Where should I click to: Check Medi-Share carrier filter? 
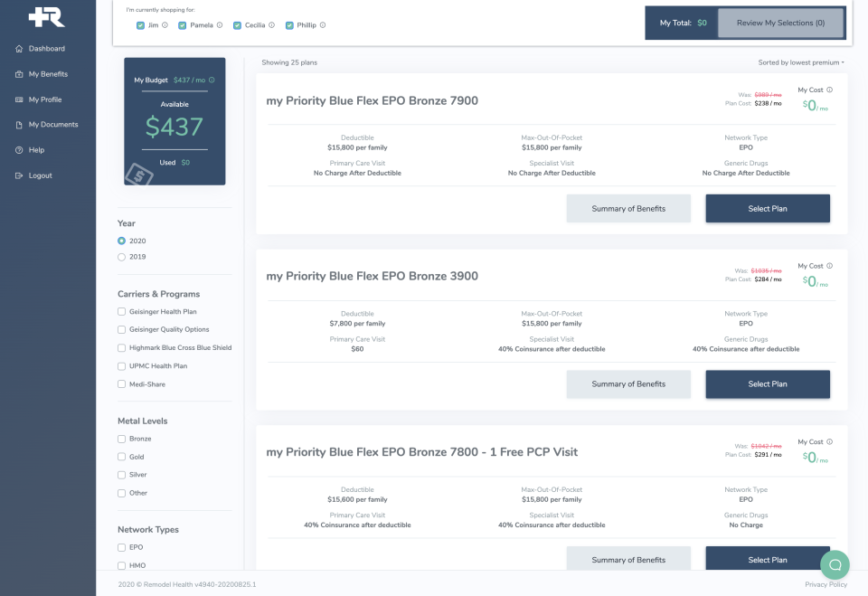pos(122,383)
